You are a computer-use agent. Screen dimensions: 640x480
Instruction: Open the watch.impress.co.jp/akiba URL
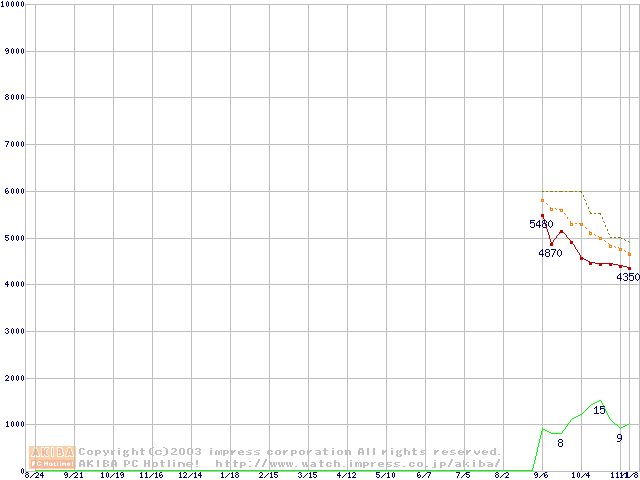coord(358,463)
